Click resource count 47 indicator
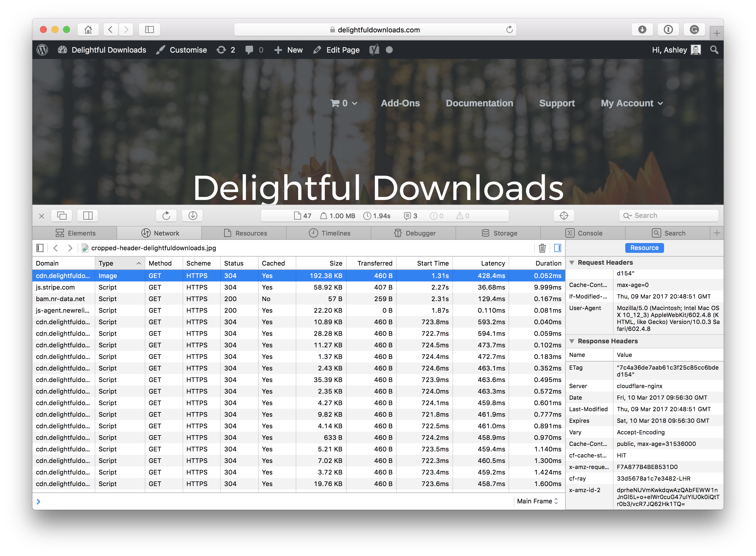This screenshot has height=556, width=756. (303, 216)
